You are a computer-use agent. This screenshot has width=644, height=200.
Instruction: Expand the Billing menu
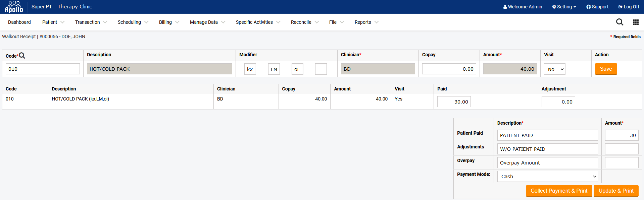pos(169,22)
